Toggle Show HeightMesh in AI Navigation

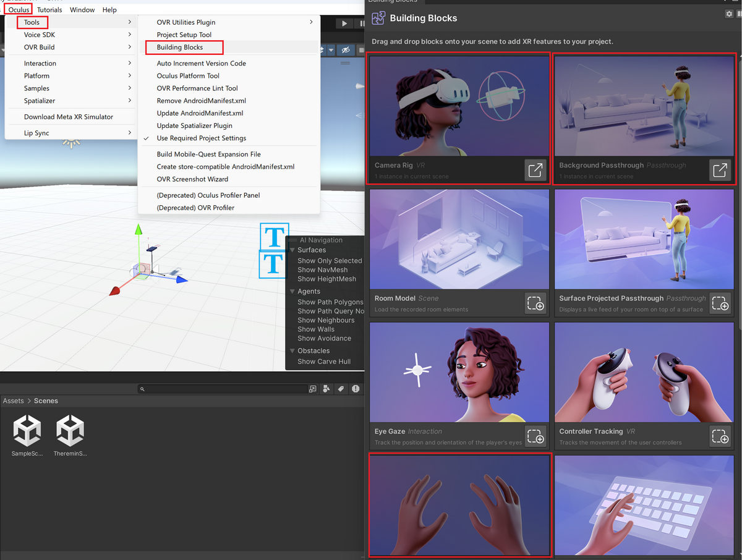point(326,279)
